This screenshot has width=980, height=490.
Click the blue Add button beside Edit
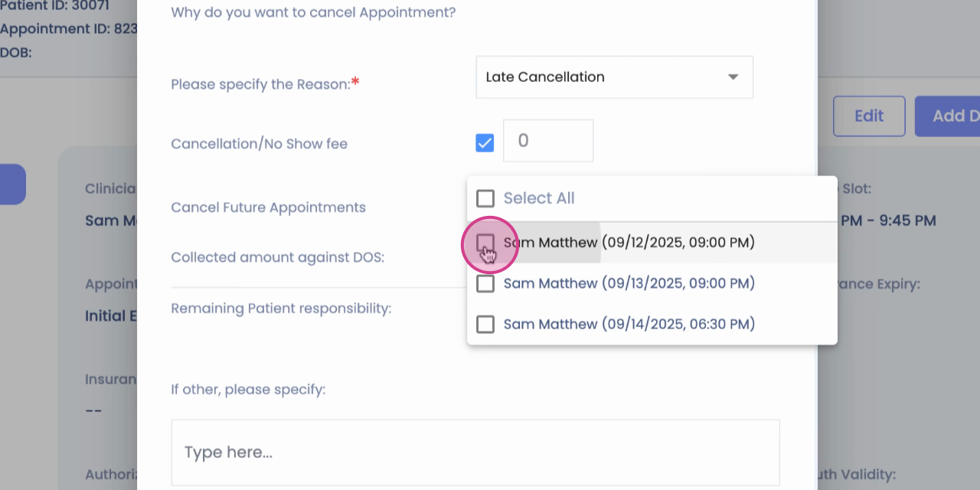[x=947, y=116]
